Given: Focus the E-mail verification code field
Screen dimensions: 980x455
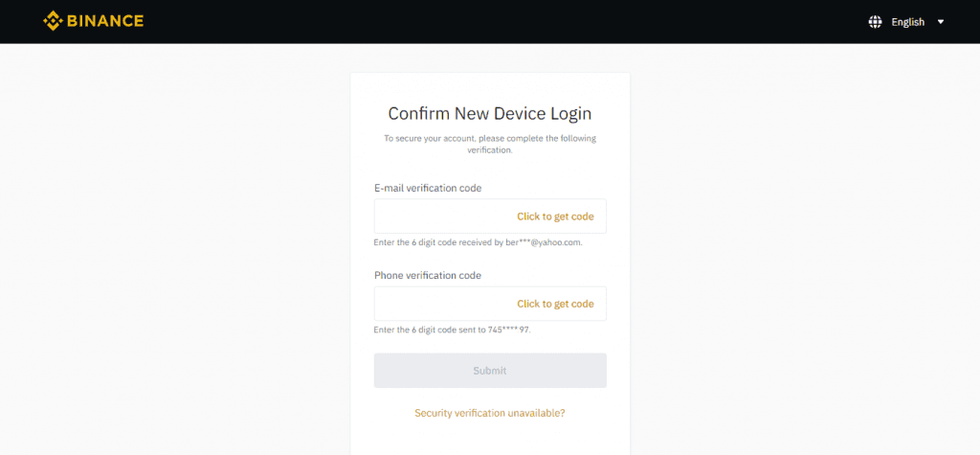Looking at the screenshot, I should [x=440, y=216].
